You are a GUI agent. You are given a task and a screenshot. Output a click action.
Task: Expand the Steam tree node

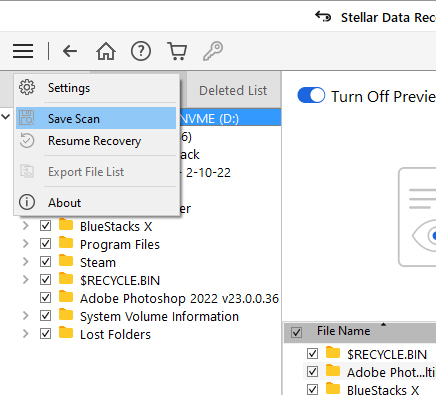[x=26, y=262]
